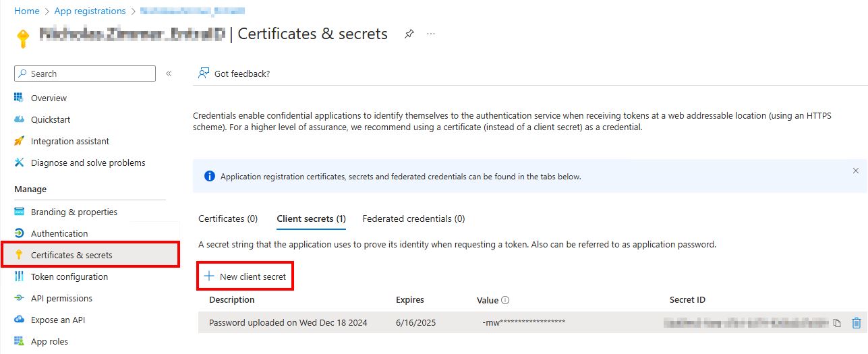868x354 pixels.
Task: Collapse the sidebar with the double chevron
Action: pyautogui.click(x=169, y=73)
